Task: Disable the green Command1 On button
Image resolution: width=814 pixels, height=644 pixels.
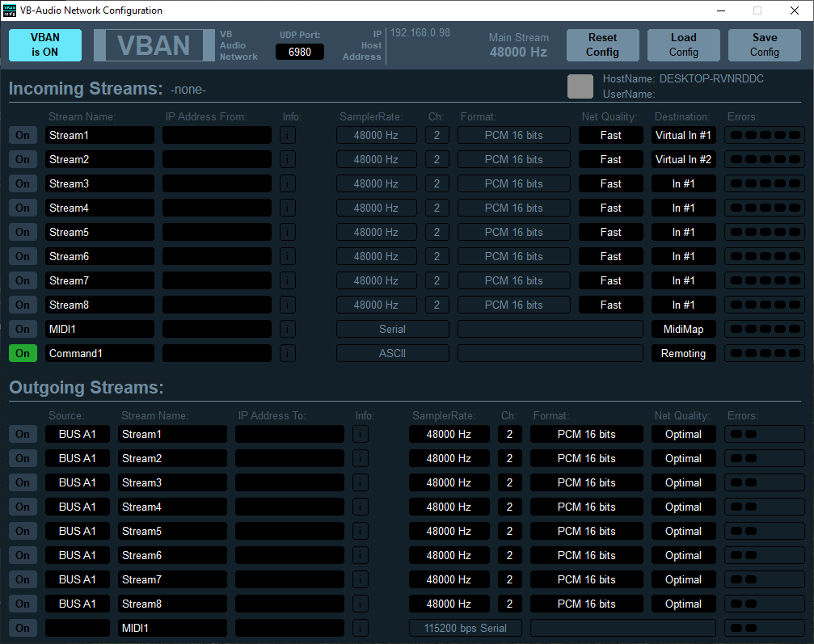Action: pyautogui.click(x=23, y=353)
